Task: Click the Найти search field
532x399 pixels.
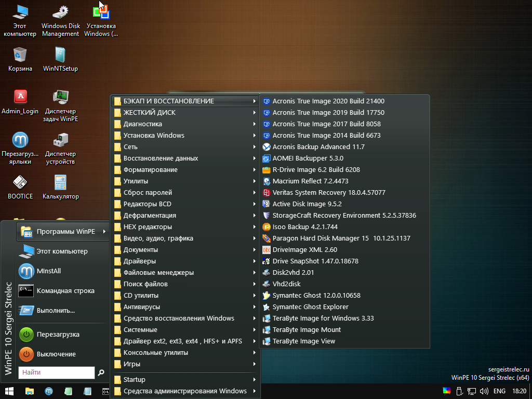Action: coord(56,373)
